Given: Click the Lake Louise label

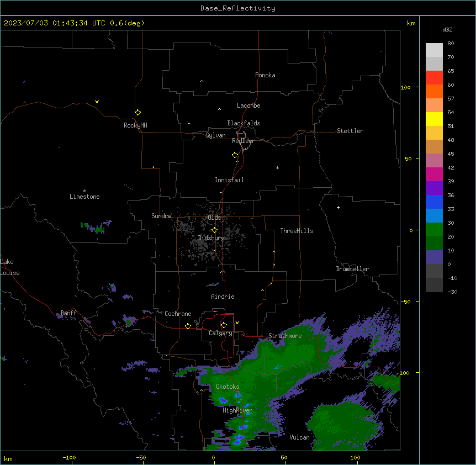Looking at the screenshot, I should 10,267.
